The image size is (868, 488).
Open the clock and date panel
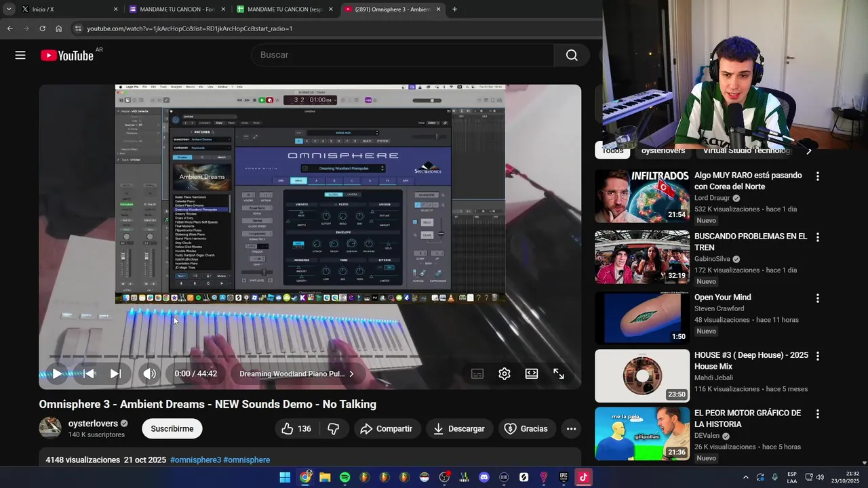846,477
